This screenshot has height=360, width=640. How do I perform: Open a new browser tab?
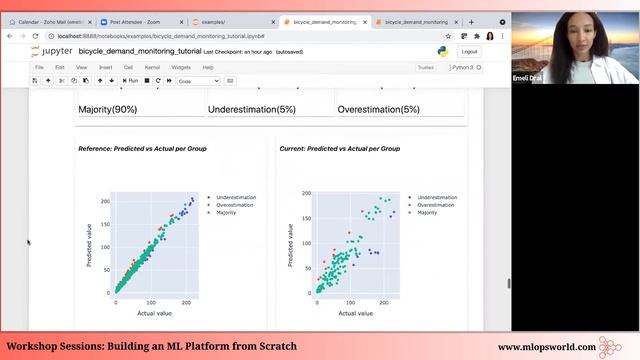pyautogui.click(x=471, y=22)
